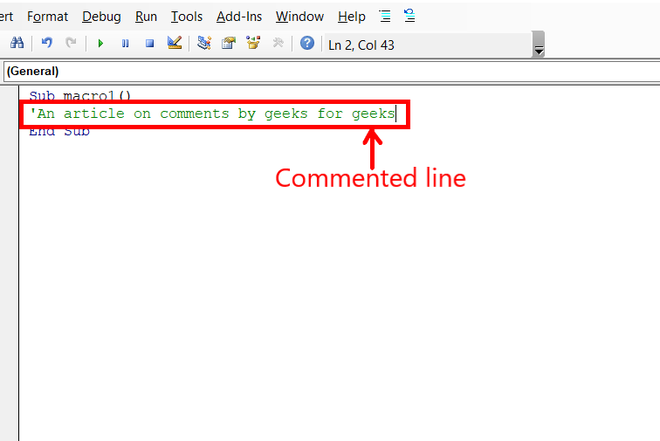Click the Comment Block icon
The width and height of the screenshot is (660, 441).
point(385,16)
